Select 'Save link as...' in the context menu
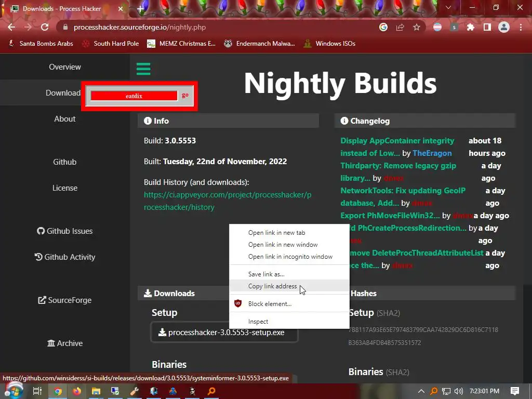Image resolution: width=532 pixels, height=399 pixels. click(x=289, y=274)
